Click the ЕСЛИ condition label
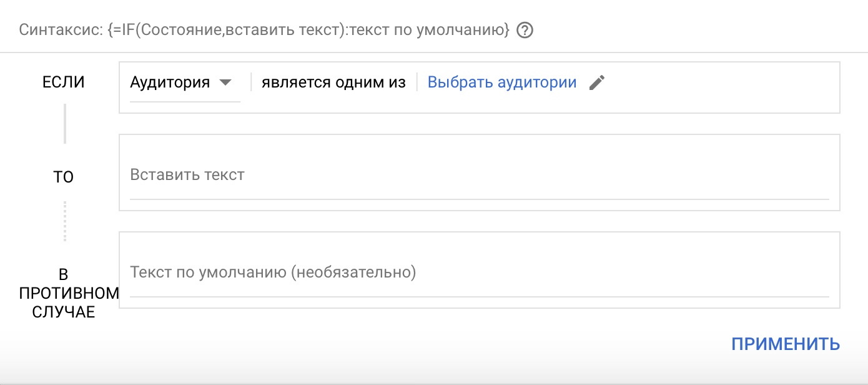The height and width of the screenshot is (385, 868). pos(63,82)
